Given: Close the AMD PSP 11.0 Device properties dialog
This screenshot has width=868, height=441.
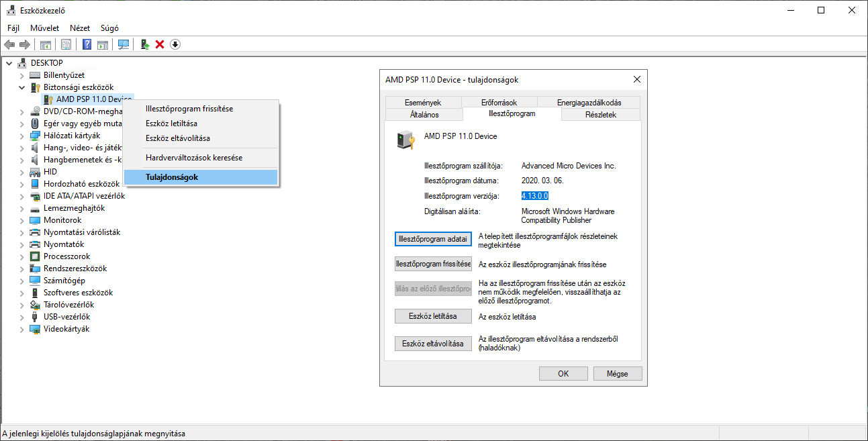Looking at the screenshot, I should click(x=636, y=79).
